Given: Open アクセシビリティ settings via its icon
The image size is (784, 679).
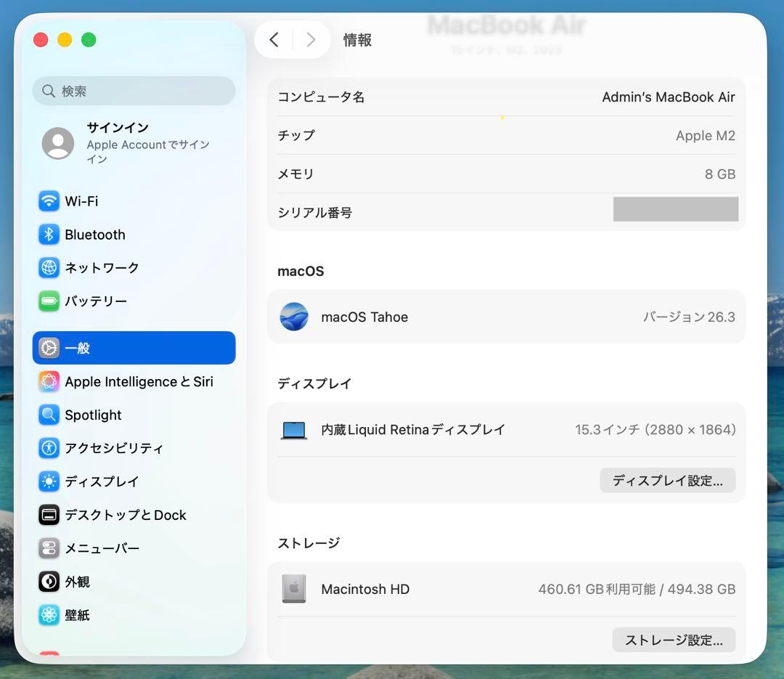Looking at the screenshot, I should [48, 448].
